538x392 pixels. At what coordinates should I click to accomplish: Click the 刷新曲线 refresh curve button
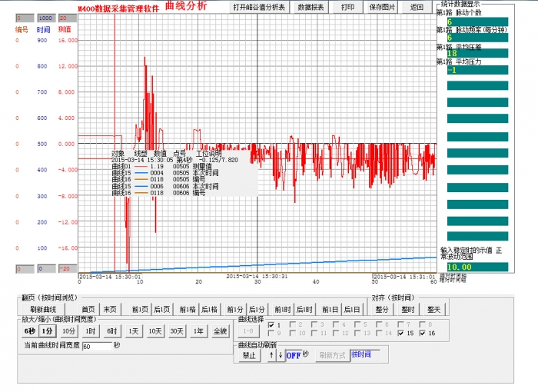(43, 309)
